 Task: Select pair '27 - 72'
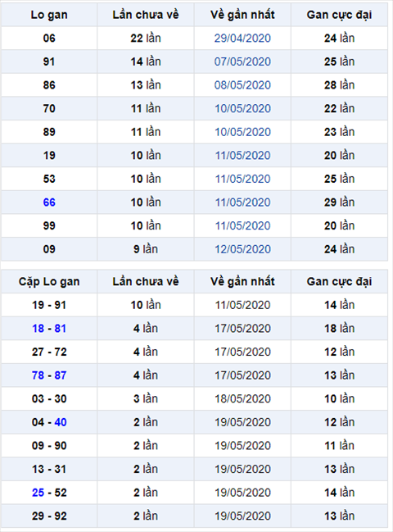49,352
